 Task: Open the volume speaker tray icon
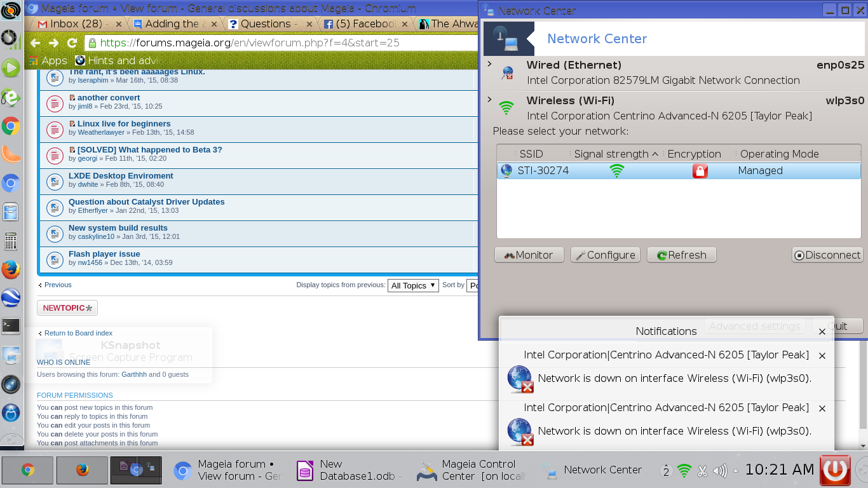coord(719,471)
